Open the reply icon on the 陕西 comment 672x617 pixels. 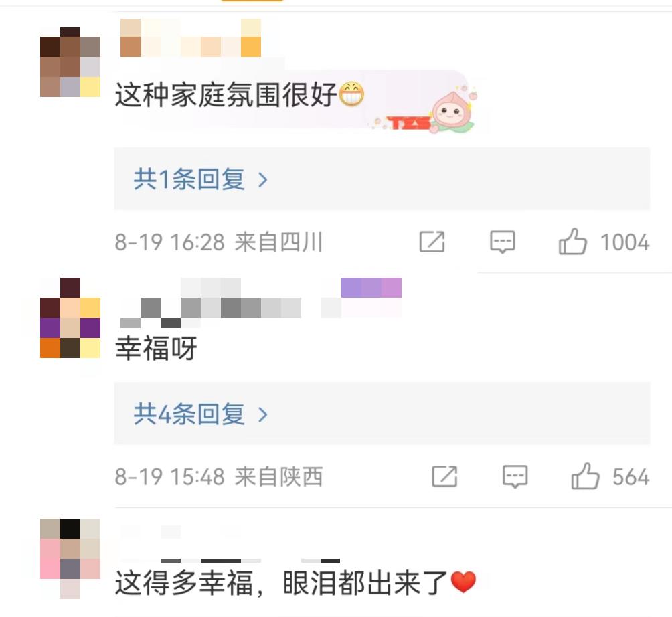pyautogui.click(x=515, y=476)
